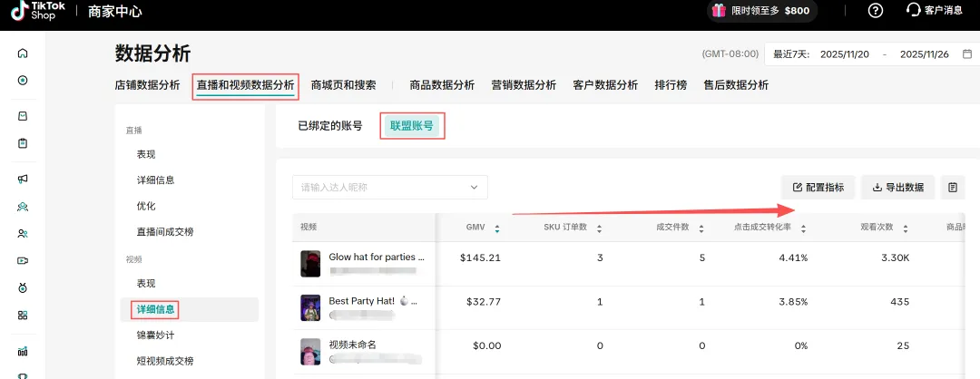Click the home icon in left sidebar
The height and width of the screenshot is (379, 980).
(x=23, y=53)
